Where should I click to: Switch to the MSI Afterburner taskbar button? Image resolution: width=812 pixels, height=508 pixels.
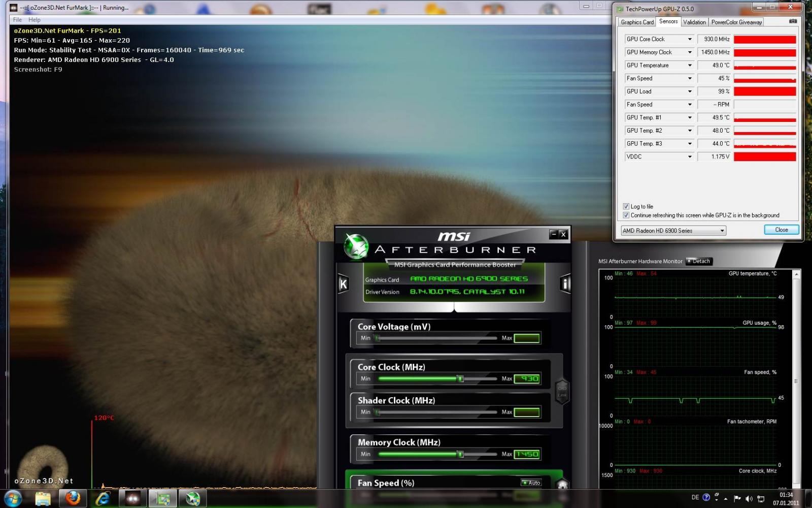pyautogui.click(x=192, y=499)
